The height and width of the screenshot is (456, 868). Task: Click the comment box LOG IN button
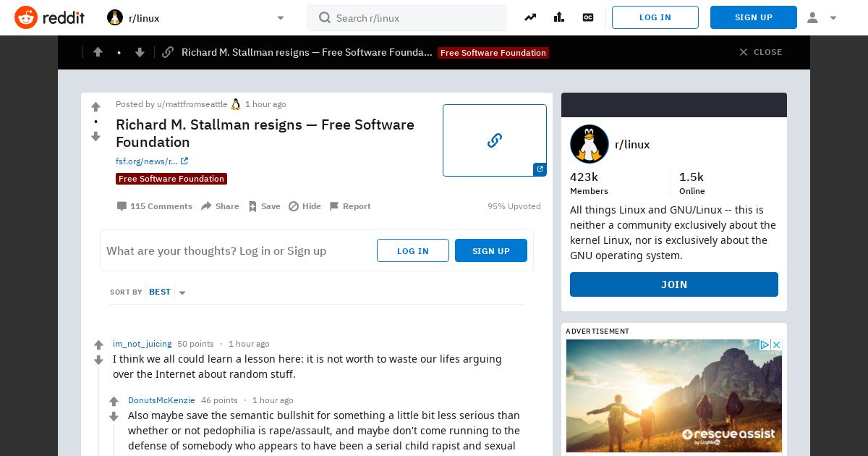coord(413,250)
